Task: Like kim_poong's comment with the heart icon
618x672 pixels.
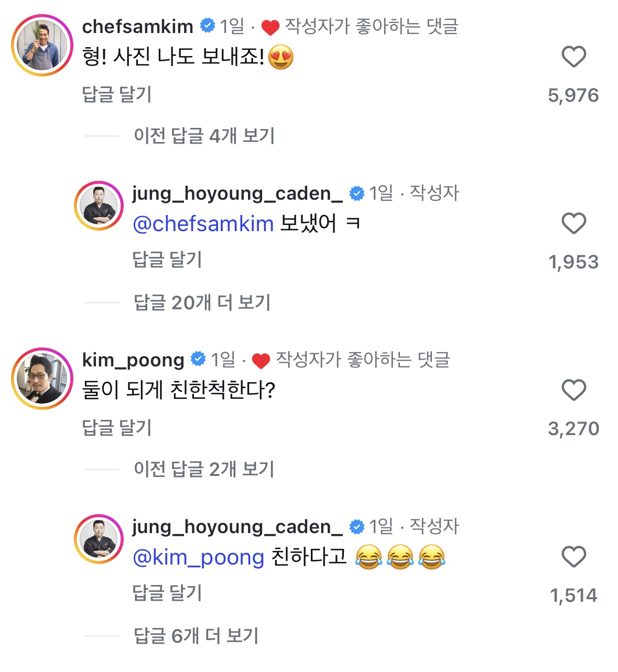Action: point(573,390)
